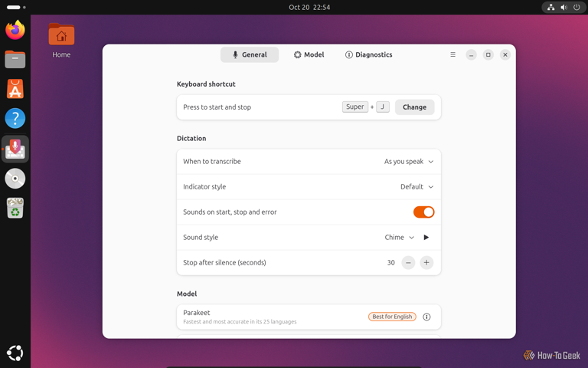Click the 'Keyboard shortcut' section heading
The height and width of the screenshot is (368, 588).
pyautogui.click(x=206, y=84)
